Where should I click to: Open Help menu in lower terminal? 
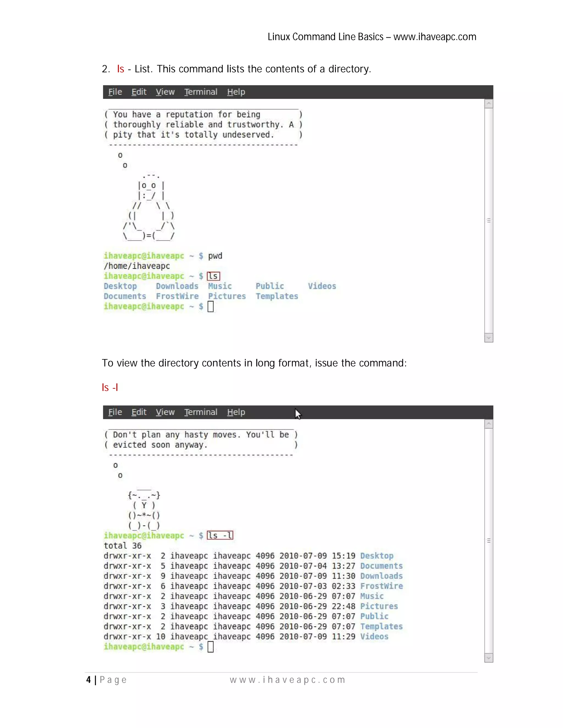click(236, 412)
